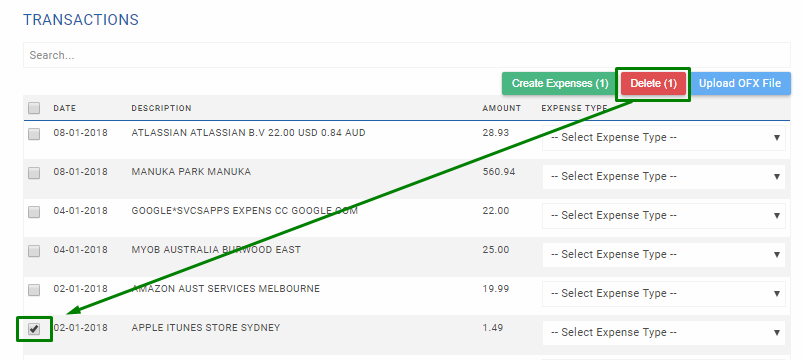Focus the transactions Search field
Image resolution: width=803 pixels, height=360 pixels.
click(x=407, y=55)
